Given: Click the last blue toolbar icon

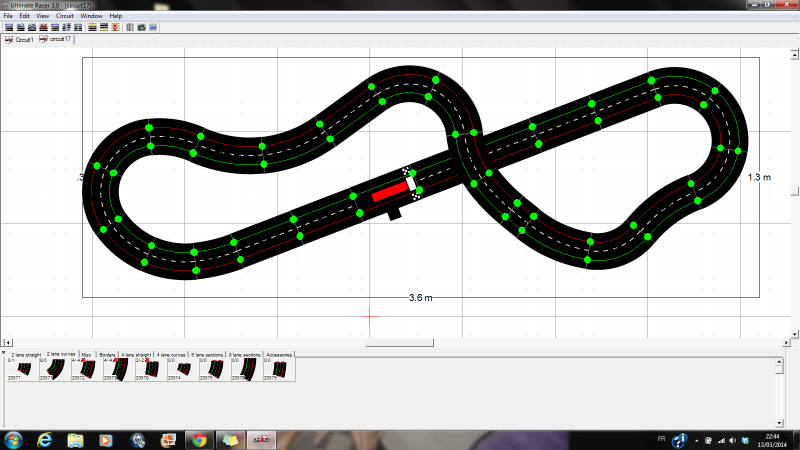Looking at the screenshot, I should click(153, 28).
